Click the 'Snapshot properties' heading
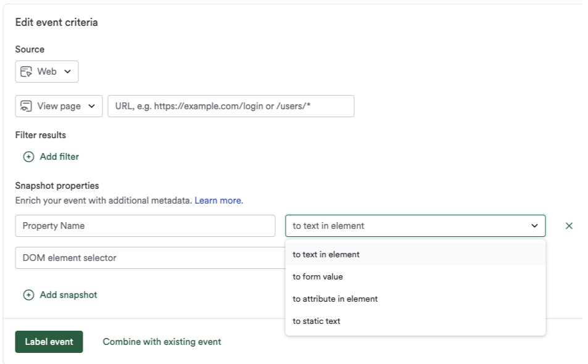The height and width of the screenshot is (364, 588). click(x=57, y=186)
